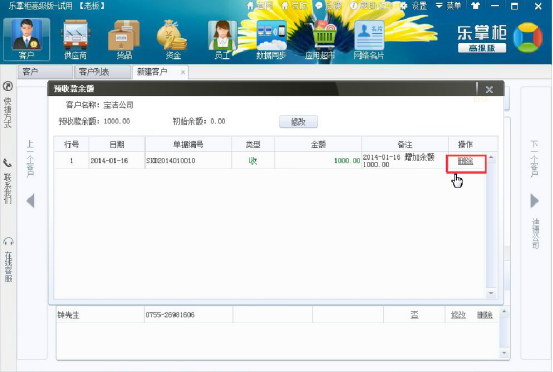This screenshot has height=372, width=553.
Task: Switch to the 客户列表 tab
Action: (102, 72)
